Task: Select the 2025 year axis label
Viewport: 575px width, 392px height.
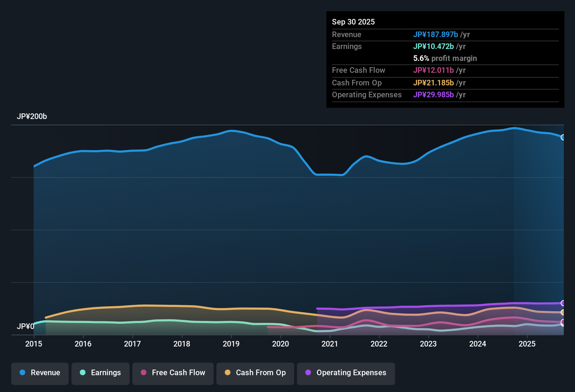Action: [x=527, y=344]
